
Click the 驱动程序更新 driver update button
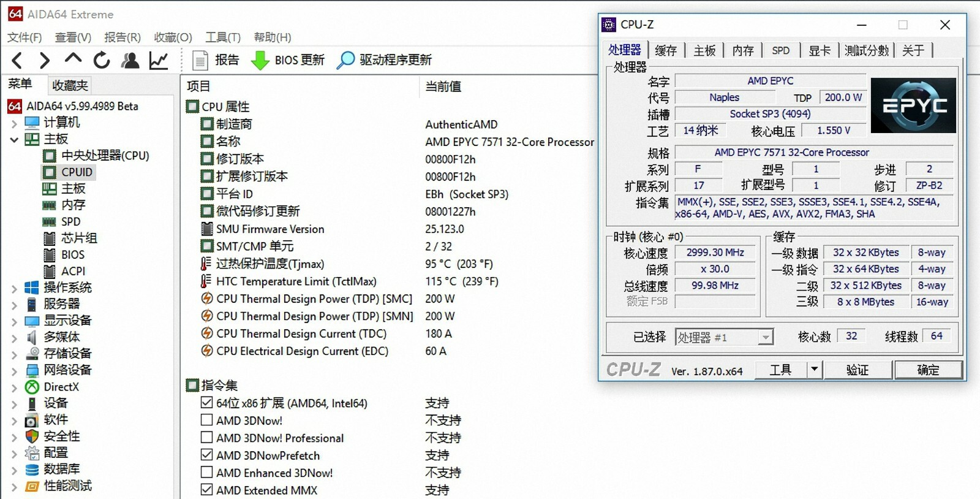(385, 60)
